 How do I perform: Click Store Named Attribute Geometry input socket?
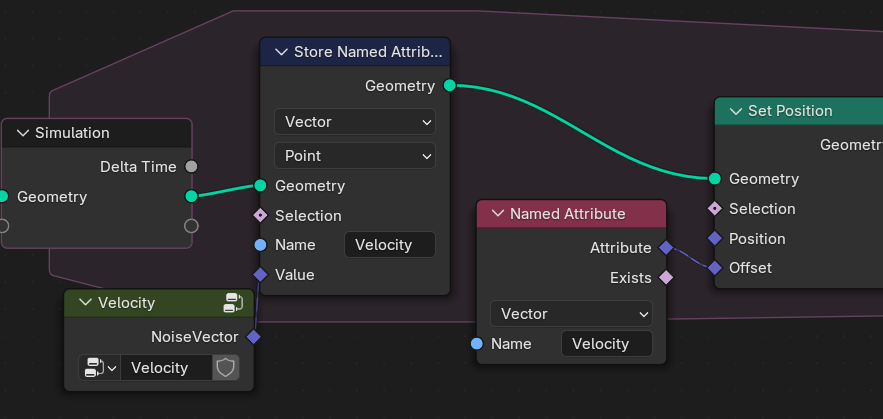coord(260,185)
